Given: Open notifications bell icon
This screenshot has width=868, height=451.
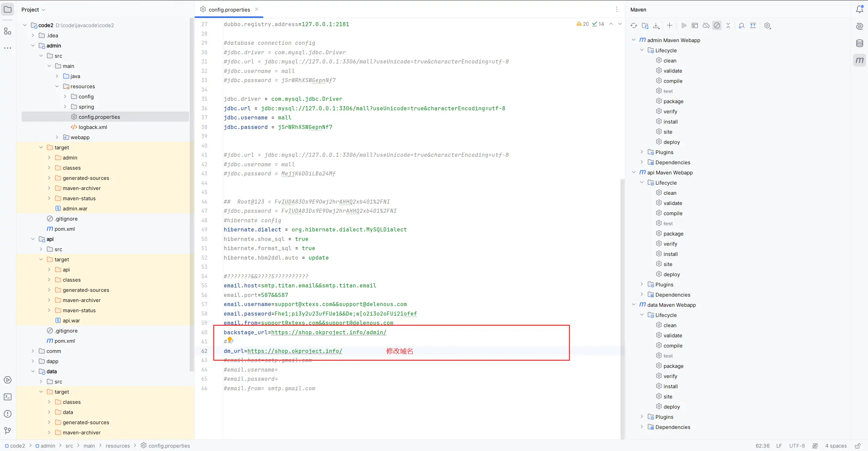Looking at the screenshot, I should pos(860,9).
